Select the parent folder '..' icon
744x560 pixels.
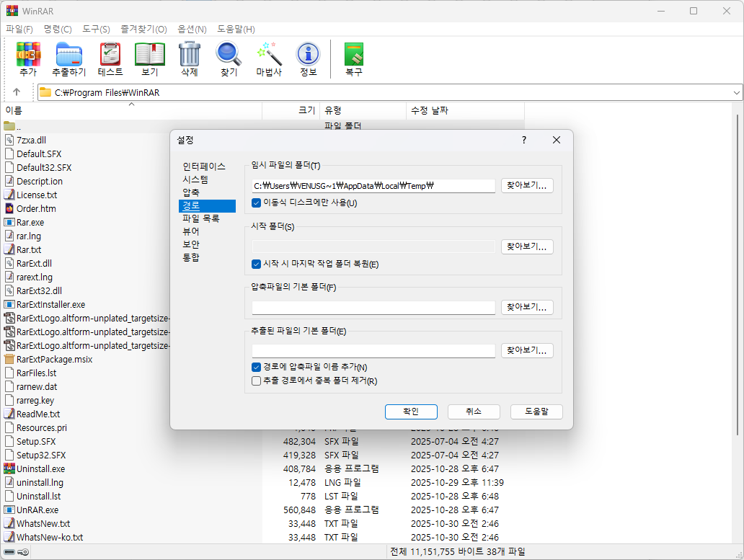(x=9, y=126)
